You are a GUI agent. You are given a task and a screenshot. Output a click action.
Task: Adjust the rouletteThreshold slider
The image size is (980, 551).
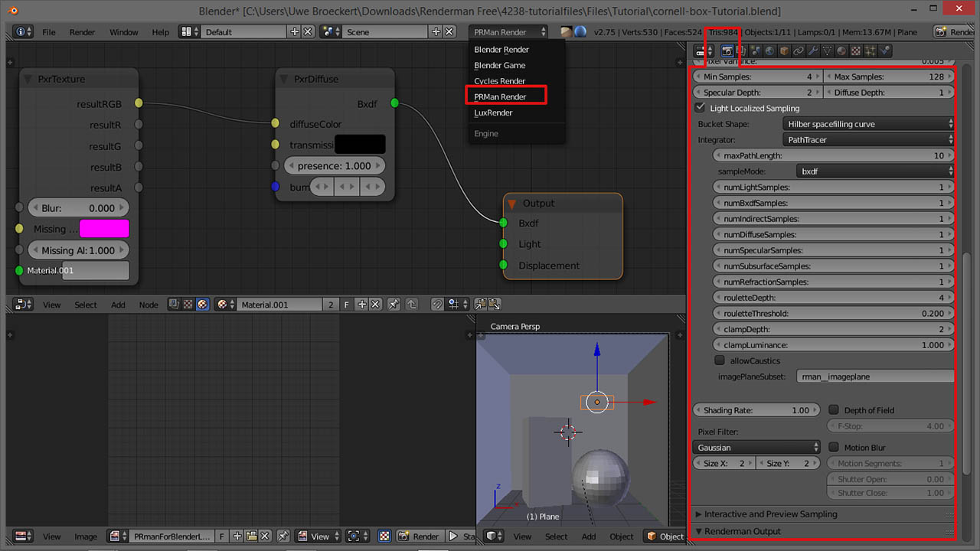pos(834,314)
